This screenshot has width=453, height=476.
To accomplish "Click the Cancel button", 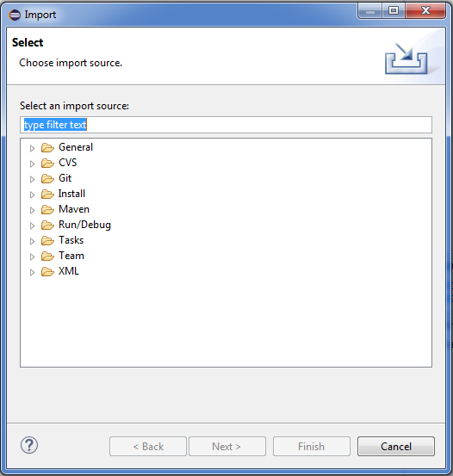I will coord(396,446).
